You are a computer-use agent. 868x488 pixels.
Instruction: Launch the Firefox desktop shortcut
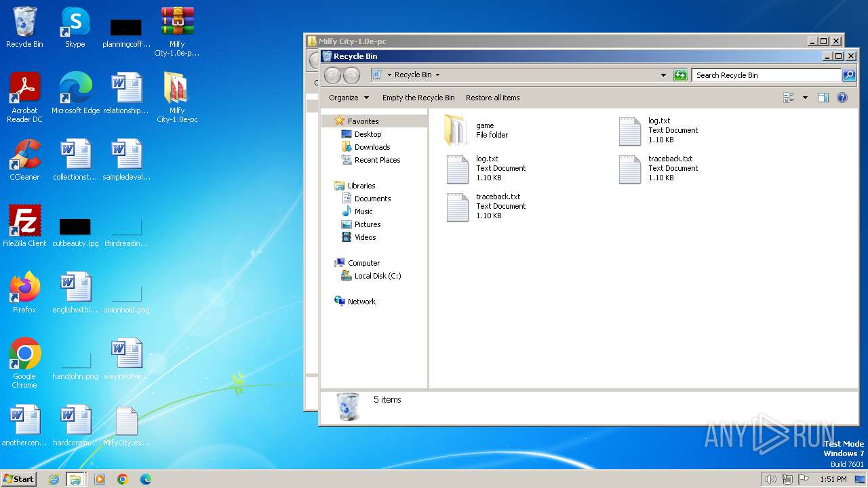point(24,293)
